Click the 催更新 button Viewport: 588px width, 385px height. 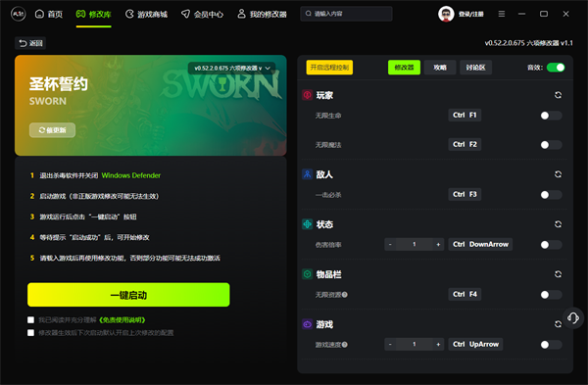[x=52, y=130]
